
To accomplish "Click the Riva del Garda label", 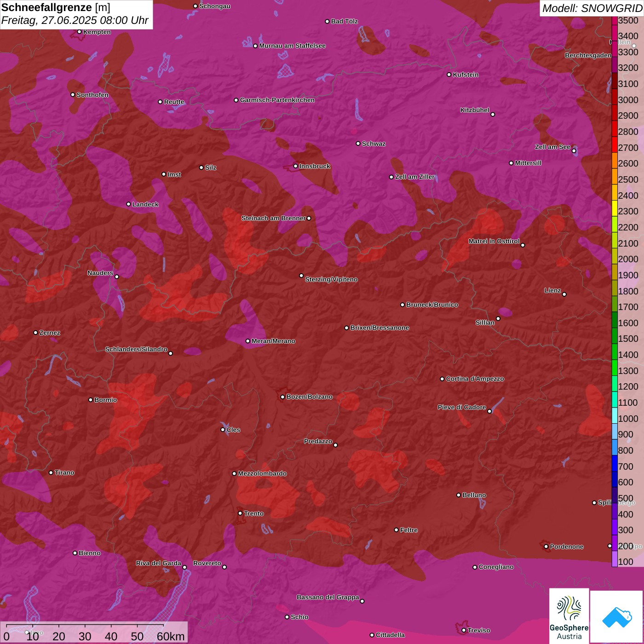I will tap(159, 563).
